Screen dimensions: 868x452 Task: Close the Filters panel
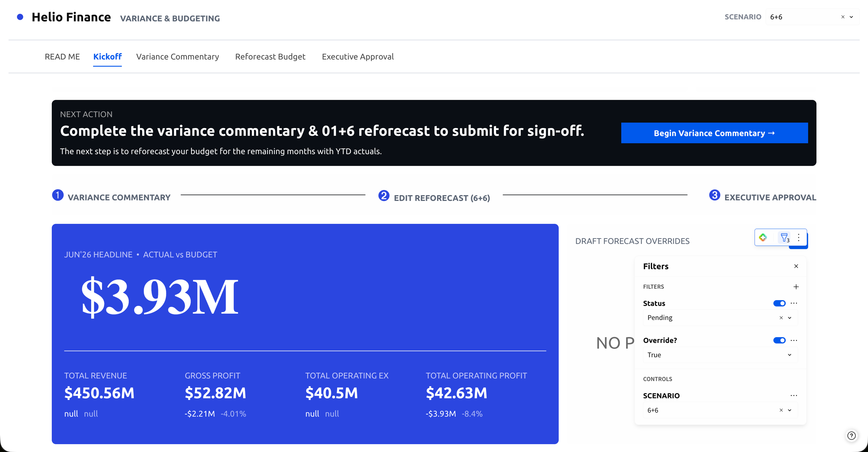point(796,266)
